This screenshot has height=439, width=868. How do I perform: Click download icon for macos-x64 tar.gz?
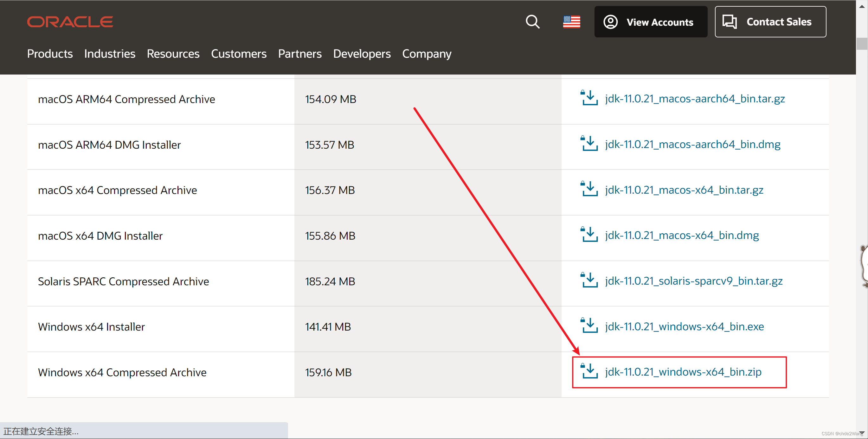point(589,189)
